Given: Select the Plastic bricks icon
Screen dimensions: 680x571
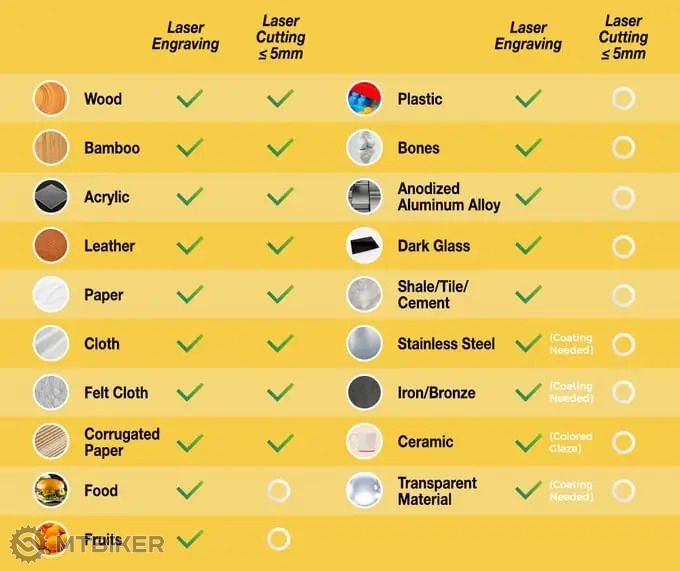Looking at the screenshot, I should 364,99.
